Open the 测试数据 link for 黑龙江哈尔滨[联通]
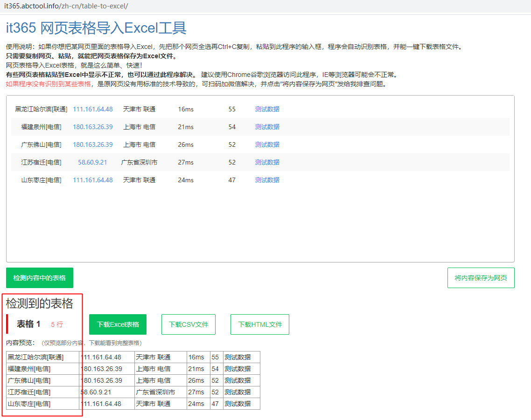The height and width of the screenshot is (420, 531). tap(267, 109)
